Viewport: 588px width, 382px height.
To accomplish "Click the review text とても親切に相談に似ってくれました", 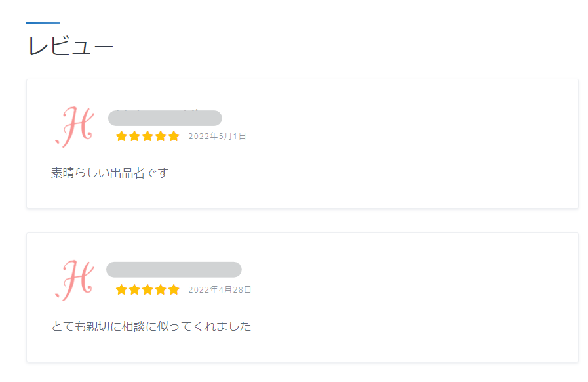I will click(151, 326).
